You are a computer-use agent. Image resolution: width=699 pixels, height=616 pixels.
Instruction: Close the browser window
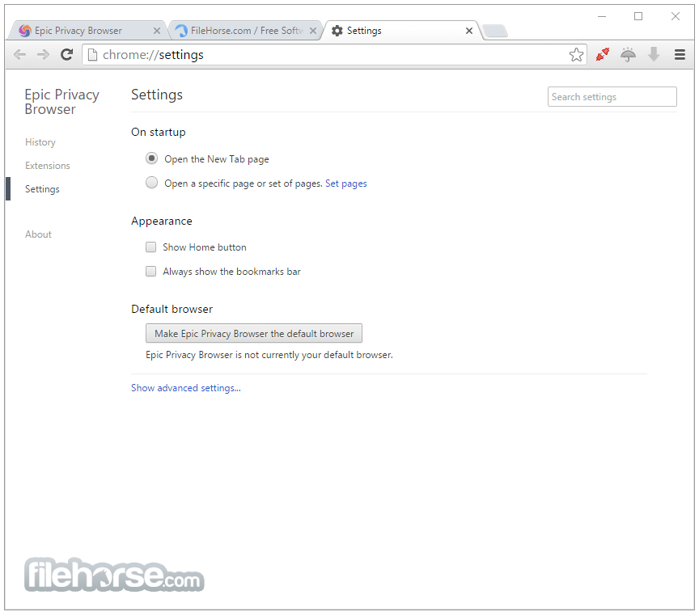coord(676,16)
